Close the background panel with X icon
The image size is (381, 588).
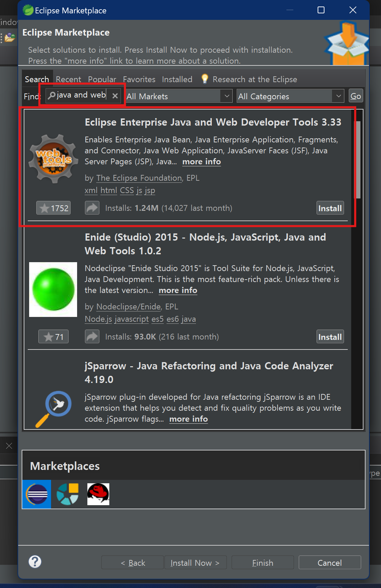[x=9, y=446]
